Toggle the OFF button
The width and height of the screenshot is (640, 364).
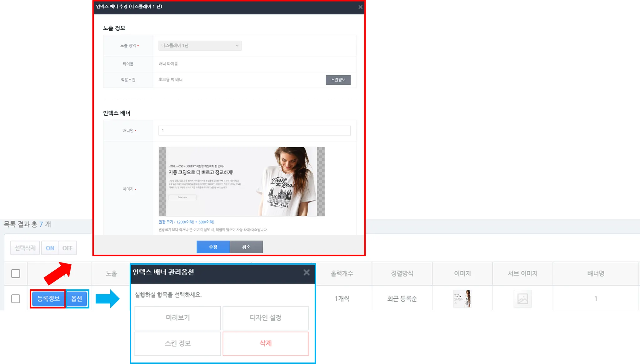click(67, 248)
